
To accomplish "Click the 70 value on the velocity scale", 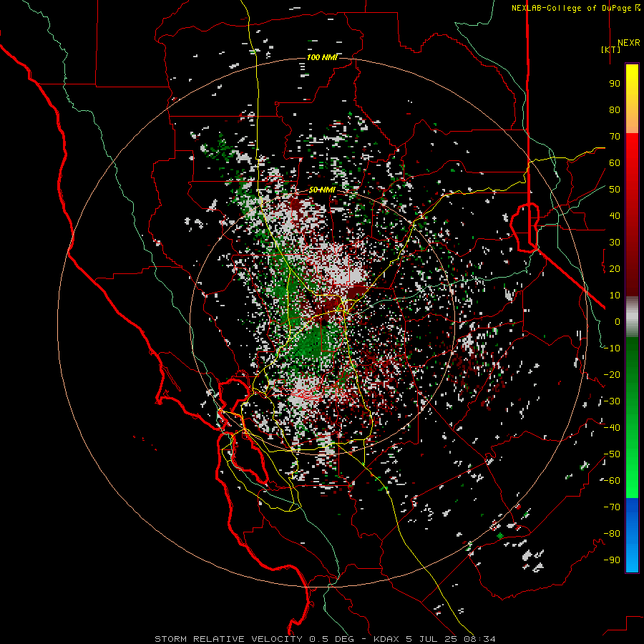I will pos(615,137).
